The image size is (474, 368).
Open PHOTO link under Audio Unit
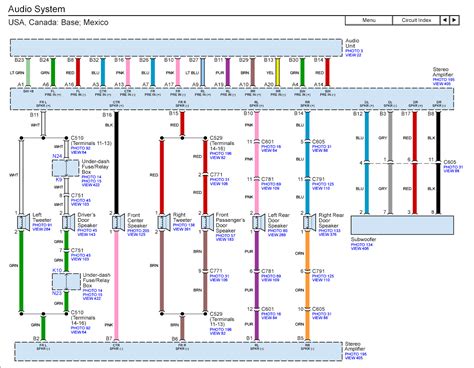(354, 51)
